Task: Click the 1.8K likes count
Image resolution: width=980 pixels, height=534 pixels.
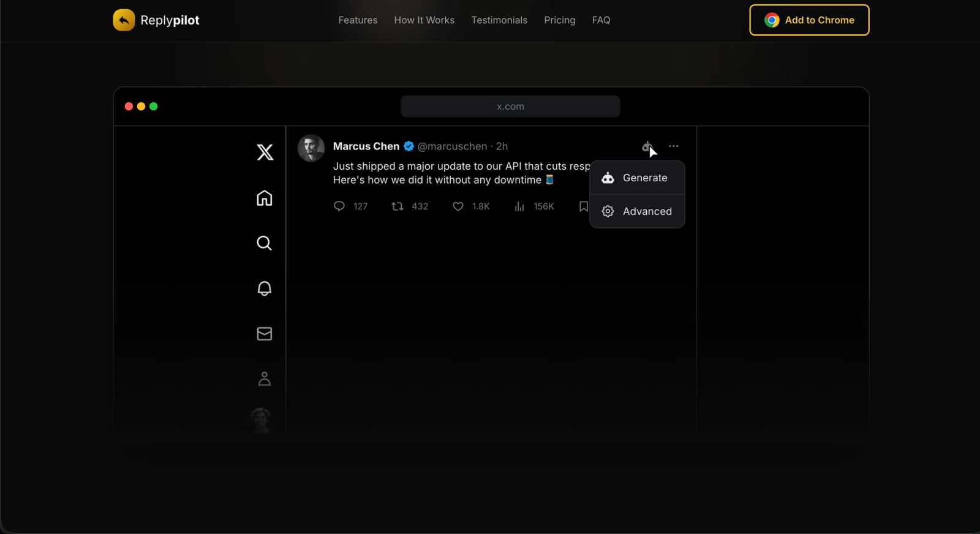Action: coord(481,206)
